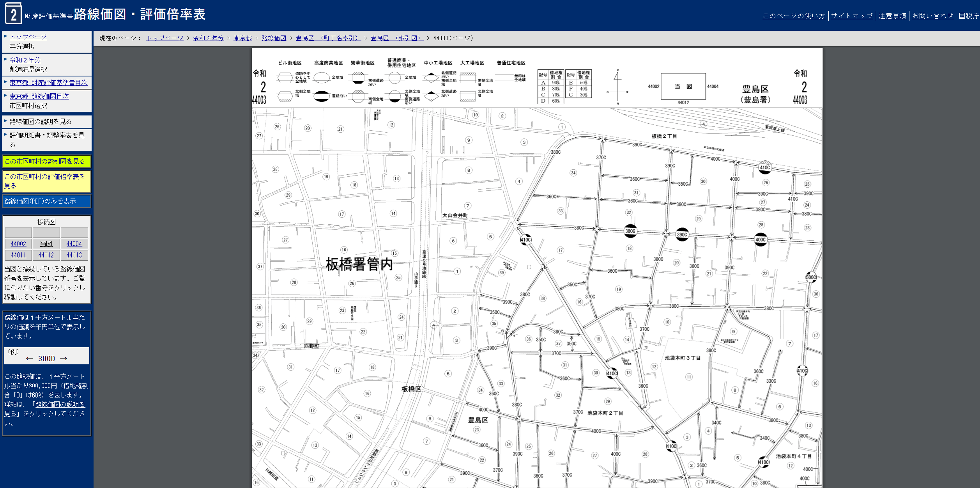Go to adjoining map 44011
Viewport: 980px width, 488px height.
point(18,255)
